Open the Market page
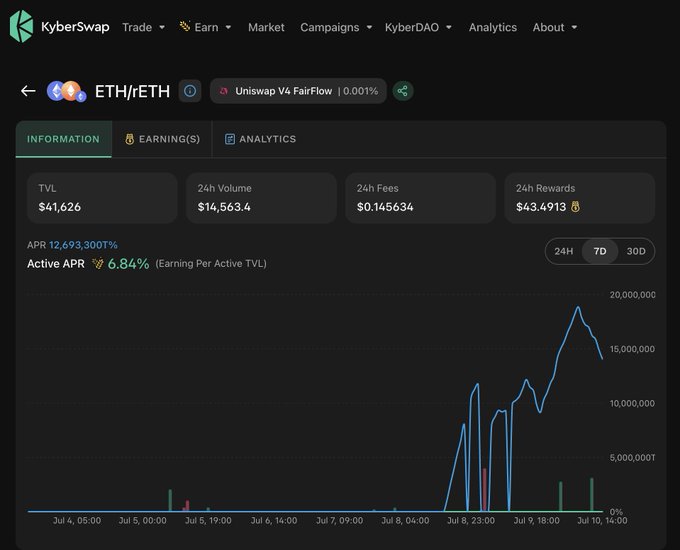680x550 pixels. (x=266, y=27)
